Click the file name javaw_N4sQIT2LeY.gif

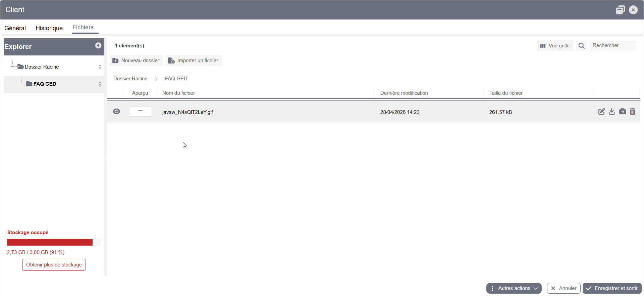[187, 112]
